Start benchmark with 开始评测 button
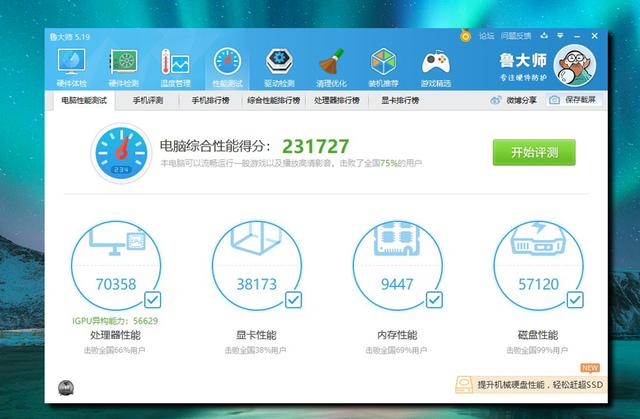 coord(534,153)
